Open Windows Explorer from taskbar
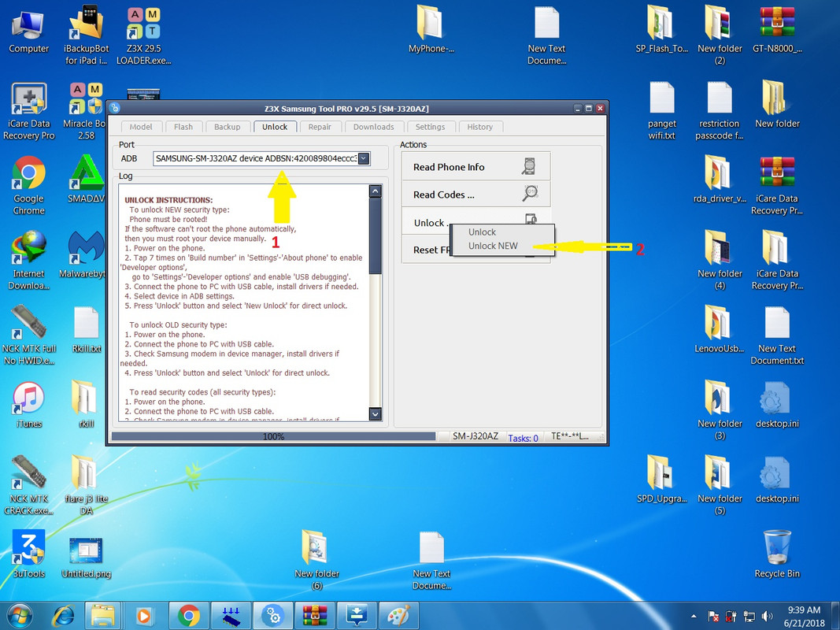840x630 pixels. coord(102,616)
